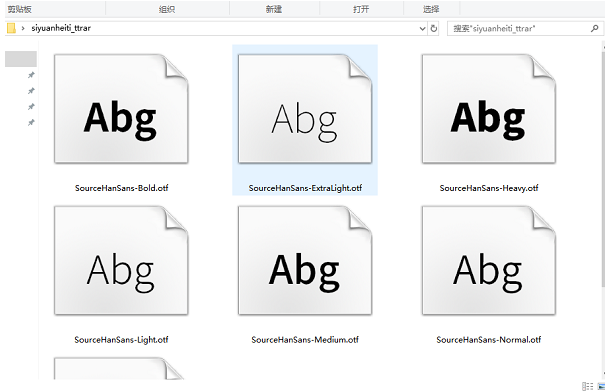This screenshot has width=614, height=392.
Task: Select the SourceHanSans-Medium.otf font thumbnail
Action: (x=305, y=260)
